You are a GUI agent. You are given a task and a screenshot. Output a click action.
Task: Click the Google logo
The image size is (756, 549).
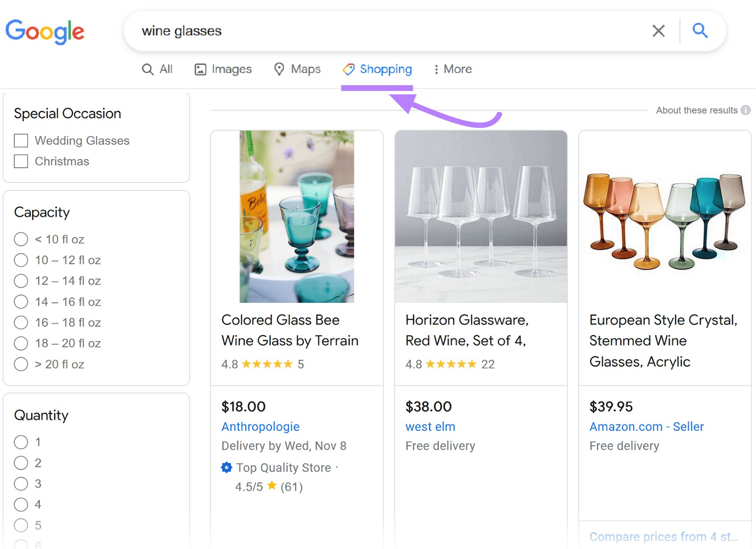45,31
